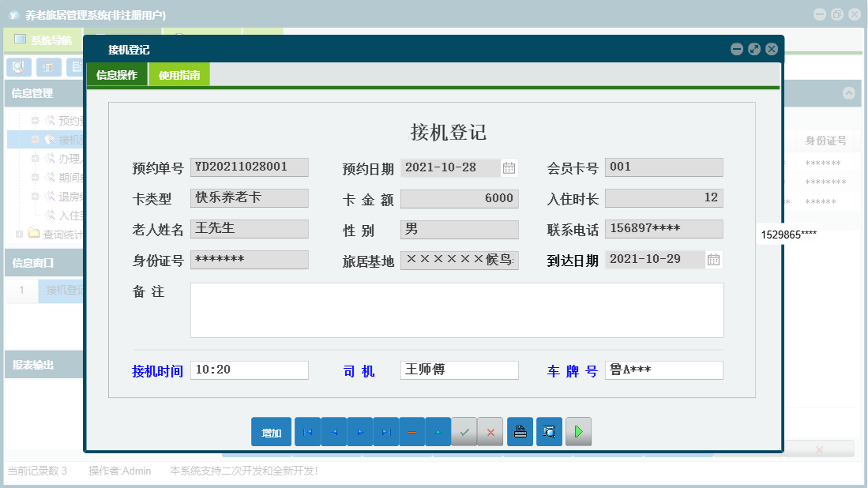Jump to the last record
The image size is (868, 488).
click(385, 432)
